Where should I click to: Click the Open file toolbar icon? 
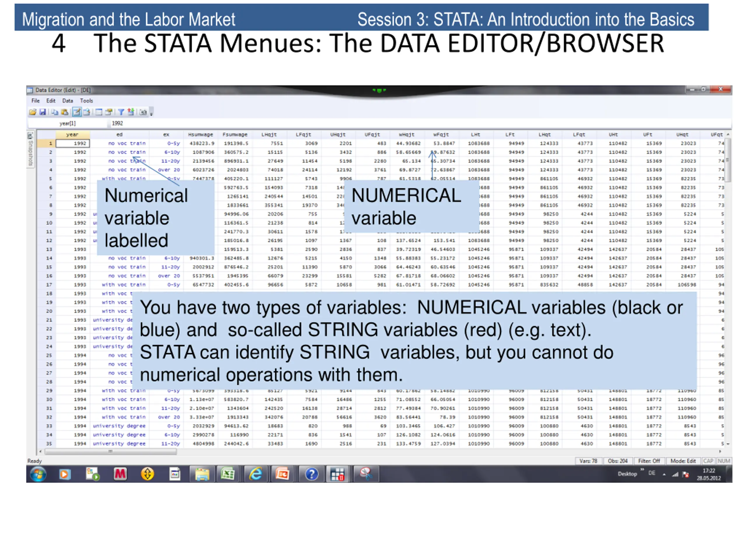click(x=33, y=112)
